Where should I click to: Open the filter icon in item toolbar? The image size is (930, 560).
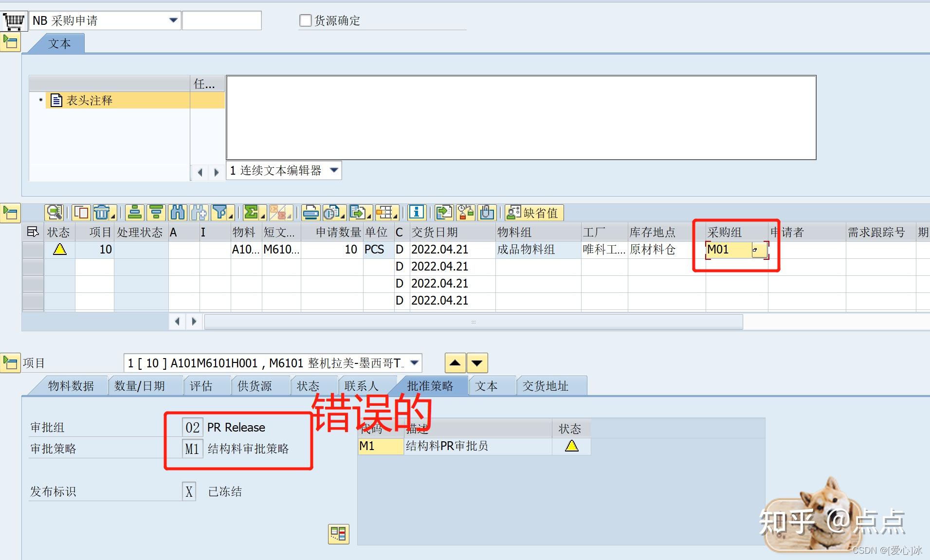220,213
